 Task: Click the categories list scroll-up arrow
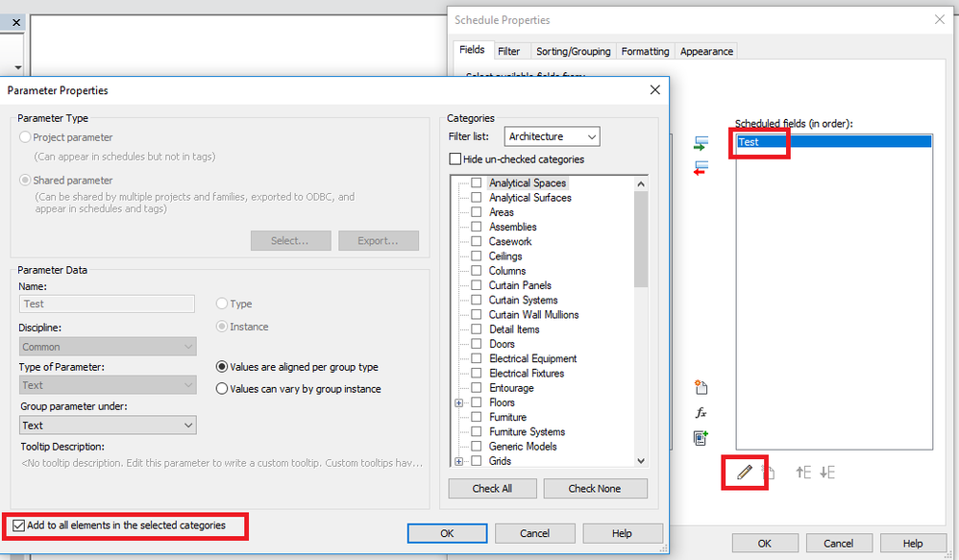click(x=641, y=184)
